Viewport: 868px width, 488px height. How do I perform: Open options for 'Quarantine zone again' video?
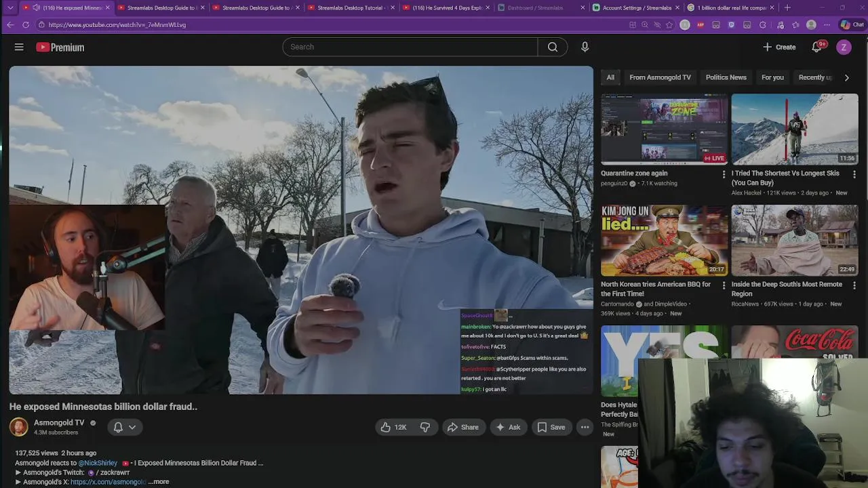click(724, 174)
